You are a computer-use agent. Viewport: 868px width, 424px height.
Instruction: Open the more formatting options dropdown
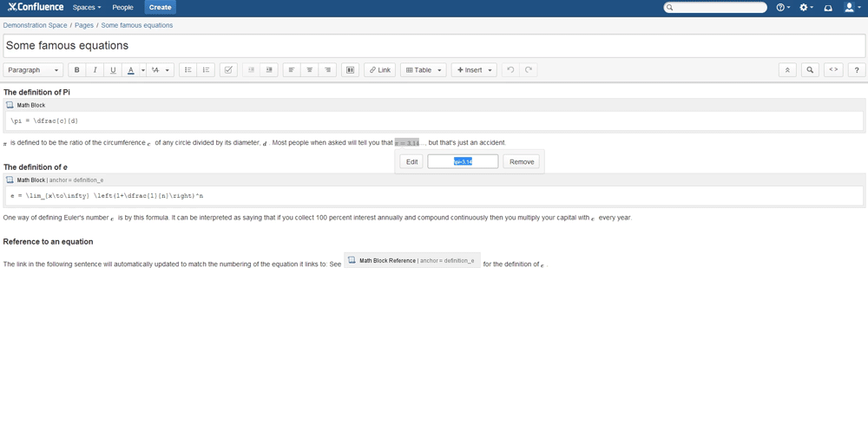point(161,70)
